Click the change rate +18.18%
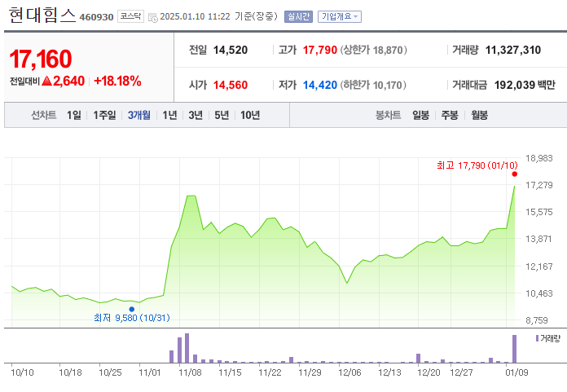Image resolution: width=567 pixels, height=392 pixels. (117, 81)
